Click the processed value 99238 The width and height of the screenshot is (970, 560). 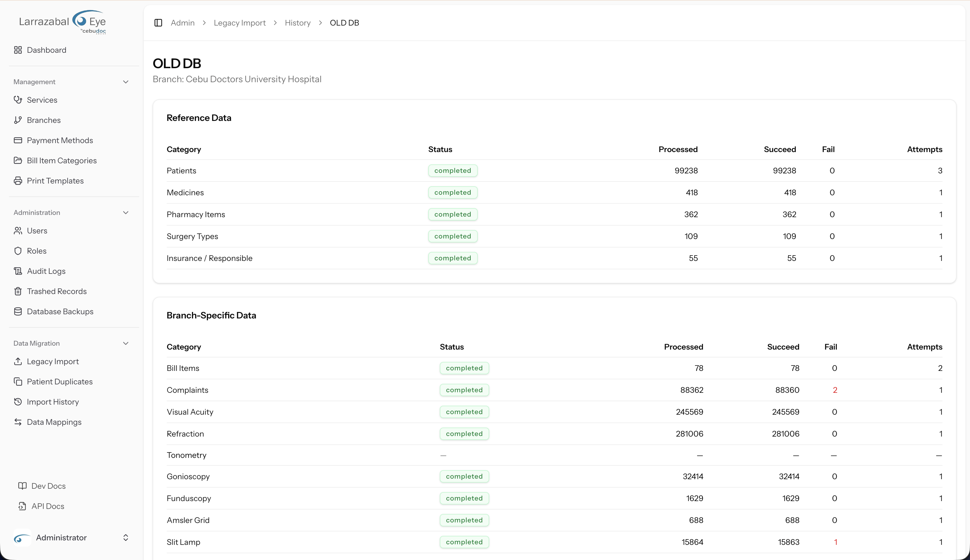[x=686, y=171]
